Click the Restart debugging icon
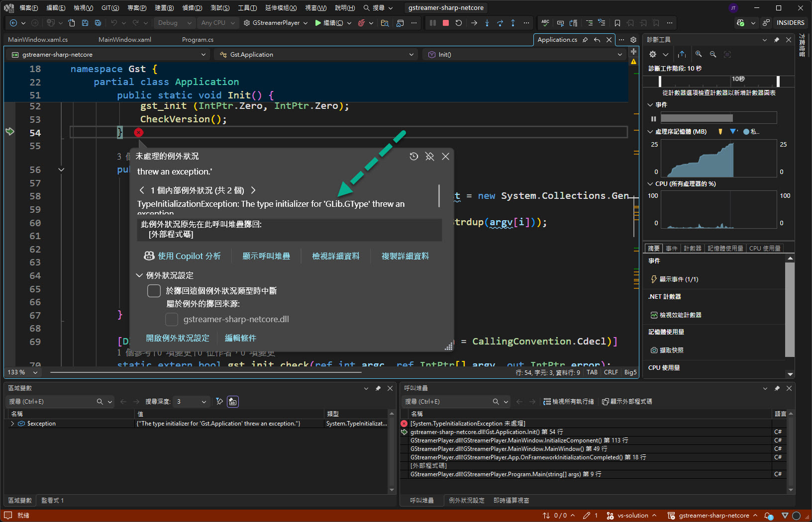This screenshot has height=522, width=812. tap(459, 23)
